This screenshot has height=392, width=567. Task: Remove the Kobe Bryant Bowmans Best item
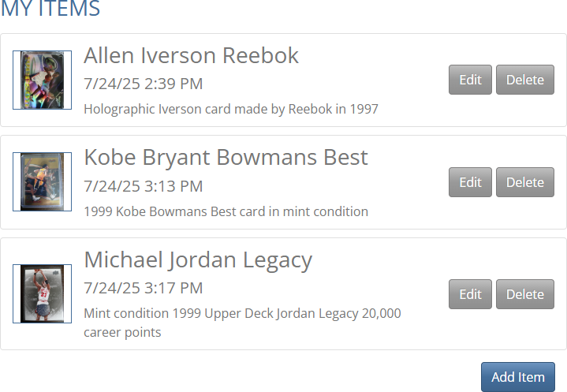tap(524, 182)
